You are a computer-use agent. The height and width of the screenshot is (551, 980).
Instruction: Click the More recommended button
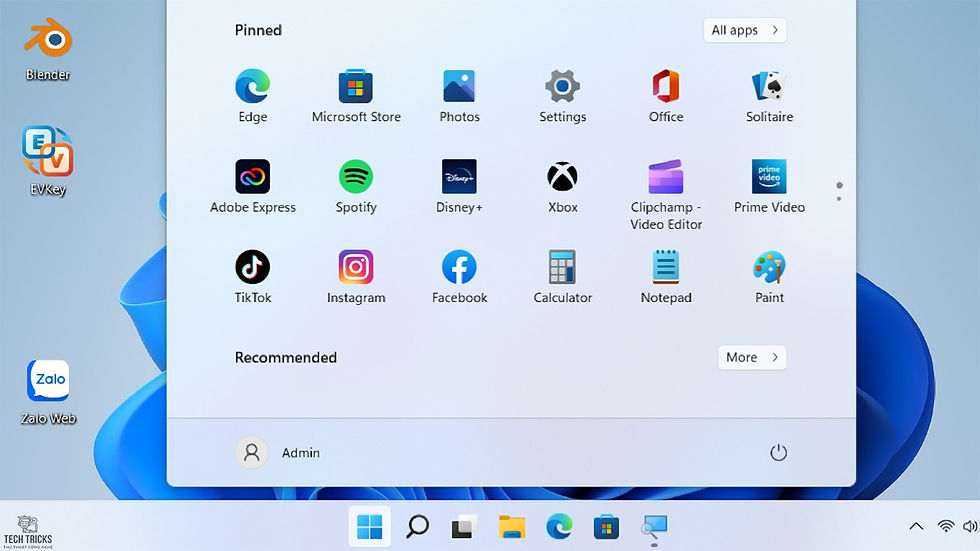(752, 357)
